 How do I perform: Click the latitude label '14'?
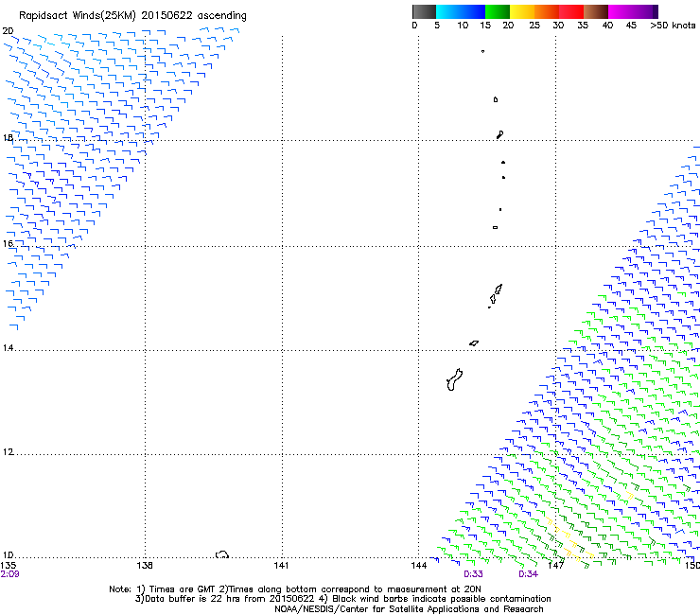(x=8, y=348)
